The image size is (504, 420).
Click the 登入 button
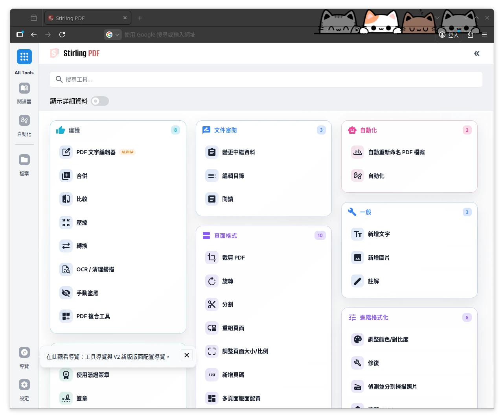click(449, 35)
